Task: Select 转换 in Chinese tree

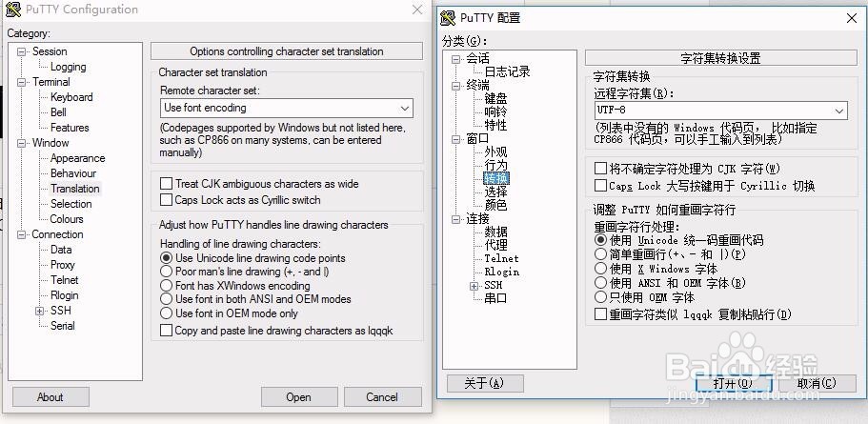Action: coord(496,179)
